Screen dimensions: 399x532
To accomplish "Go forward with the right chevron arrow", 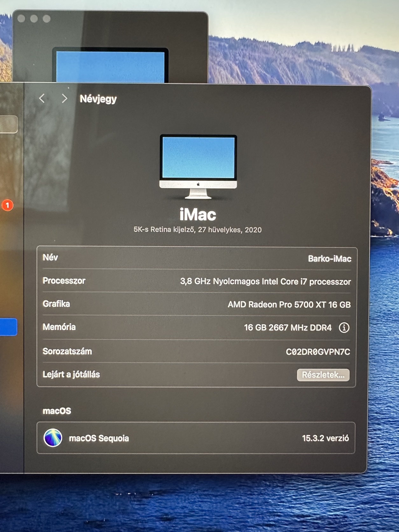I will [65, 98].
